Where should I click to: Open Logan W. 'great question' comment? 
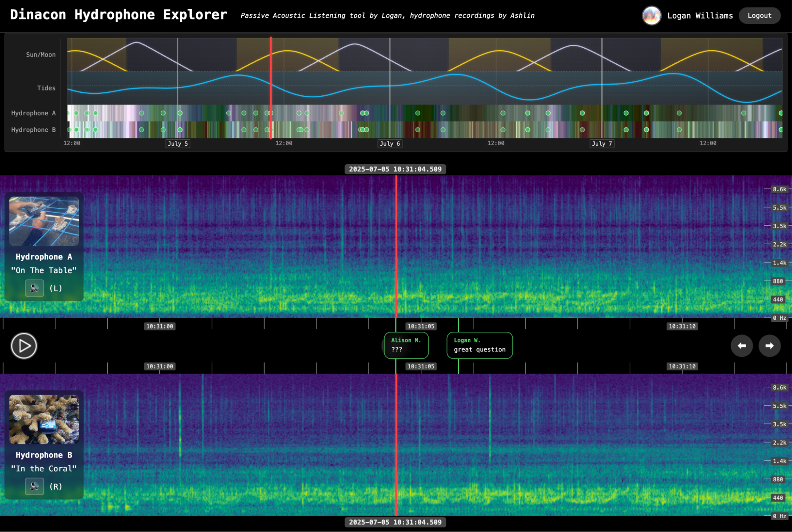pos(479,345)
